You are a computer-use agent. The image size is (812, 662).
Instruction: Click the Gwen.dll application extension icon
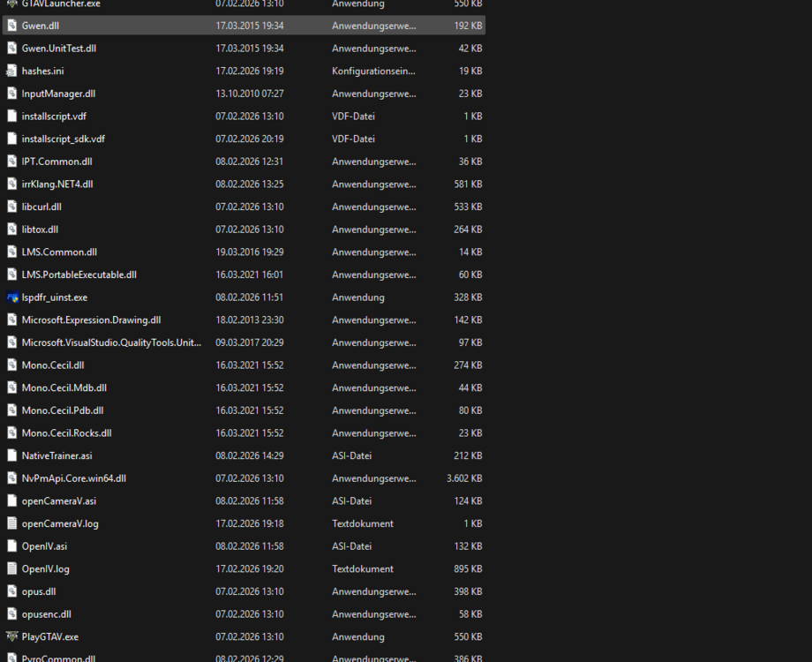pos(12,25)
